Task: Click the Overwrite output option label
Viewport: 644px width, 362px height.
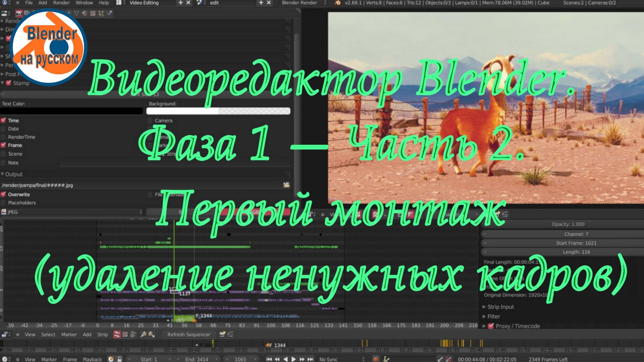Action: pyautogui.click(x=19, y=194)
